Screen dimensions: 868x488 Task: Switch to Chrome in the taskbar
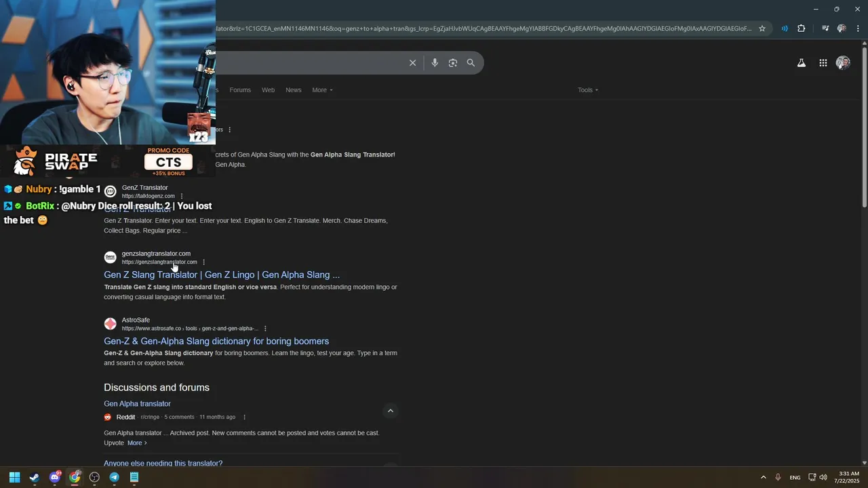coord(75,477)
